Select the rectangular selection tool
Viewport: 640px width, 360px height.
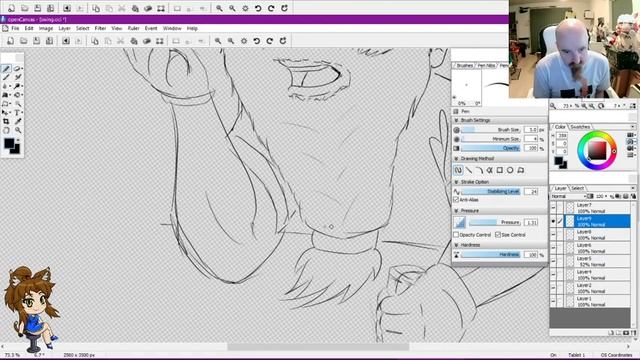point(6,104)
